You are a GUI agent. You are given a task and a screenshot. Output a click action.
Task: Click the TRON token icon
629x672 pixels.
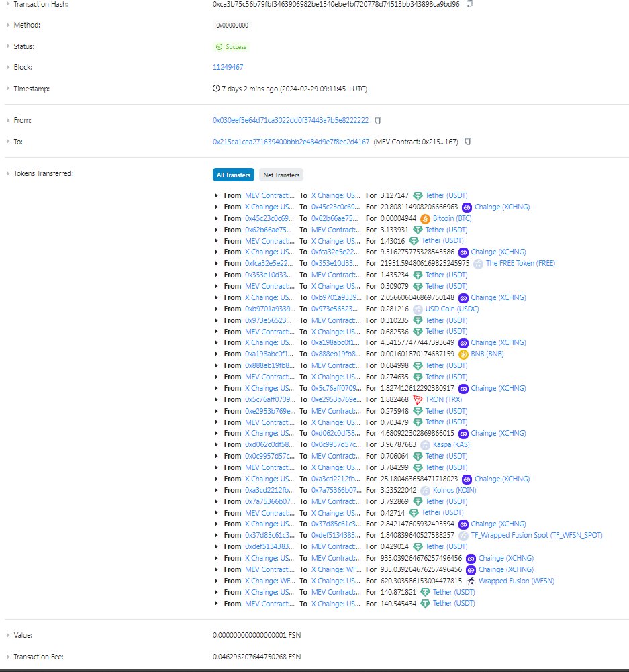tap(418, 400)
